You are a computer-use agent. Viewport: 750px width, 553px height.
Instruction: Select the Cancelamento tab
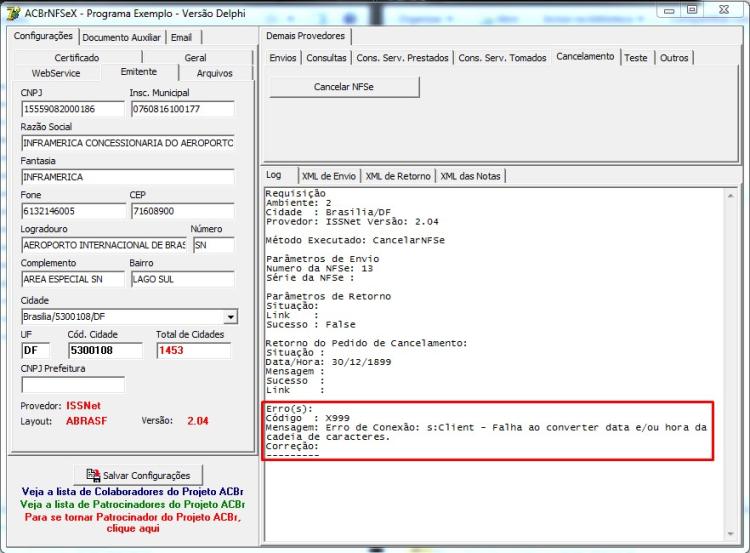click(x=585, y=56)
